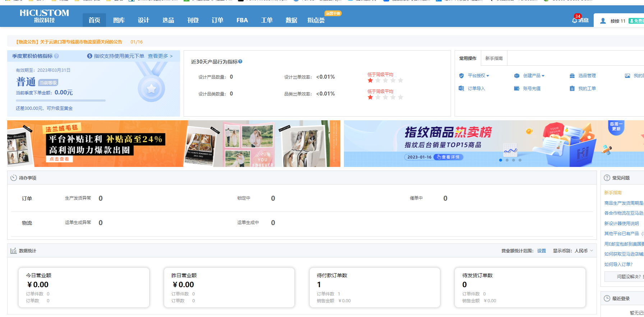The height and width of the screenshot is (317, 644).
Task: Click the 品类出单效率 star rating
Action: (385, 97)
